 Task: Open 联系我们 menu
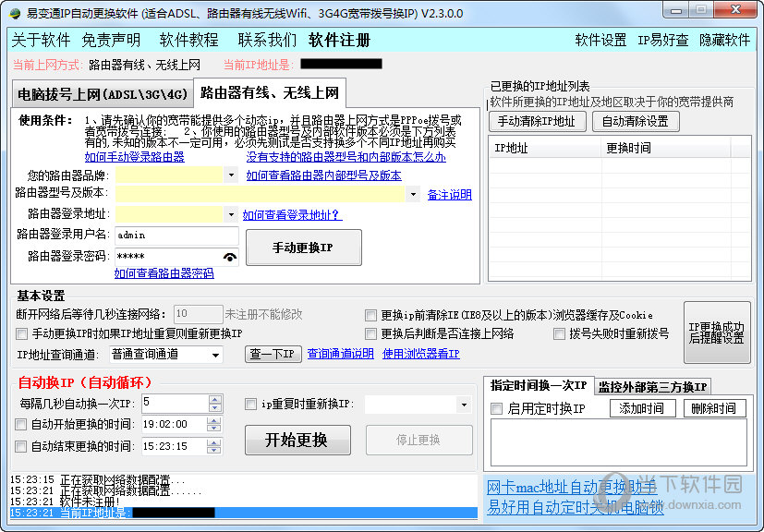click(x=268, y=40)
